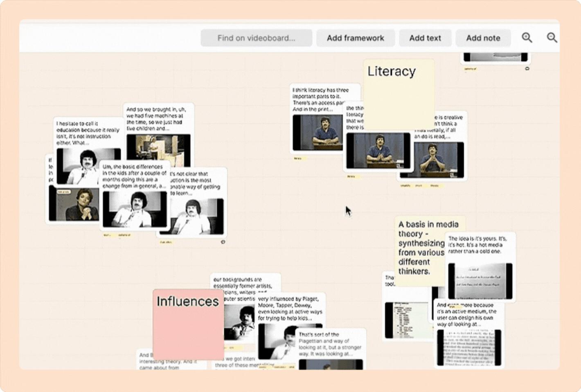This screenshot has height=392, width=581.
Task: Click the text 'interesting theory. And it'
Action: pyautogui.click(x=168, y=362)
